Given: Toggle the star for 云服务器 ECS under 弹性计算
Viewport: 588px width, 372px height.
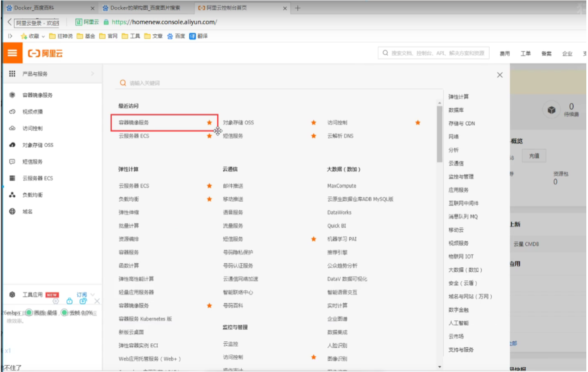Looking at the screenshot, I should point(209,186).
